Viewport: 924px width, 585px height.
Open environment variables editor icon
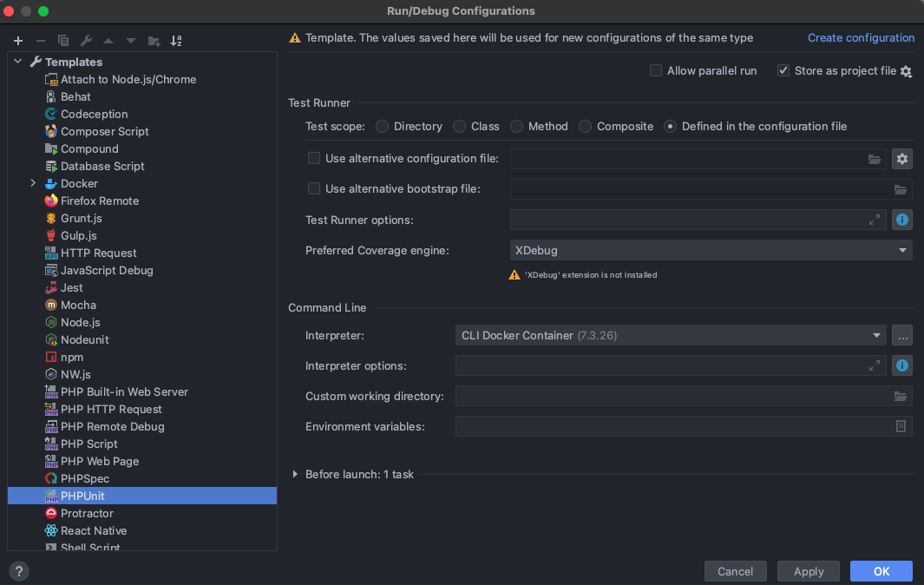[x=901, y=426]
